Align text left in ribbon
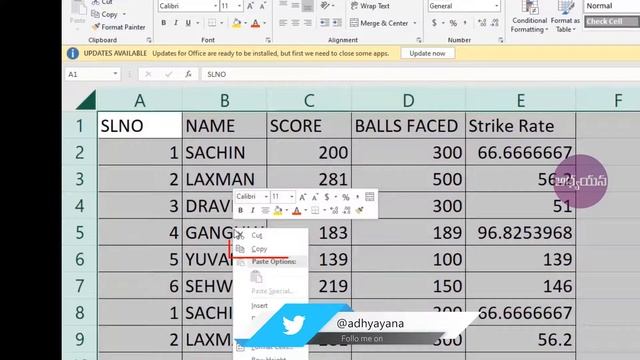Screen dimensions: 640x360 tap(283, 23)
